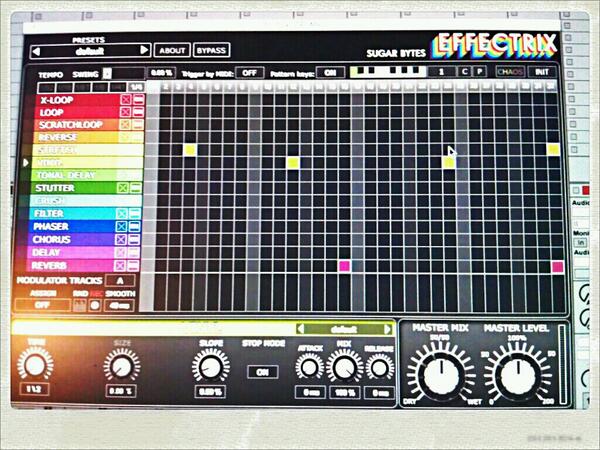Viewport: 600px width, 450px height.
Task: Click the X icon on LOOP track
Action: coord(125,112)
